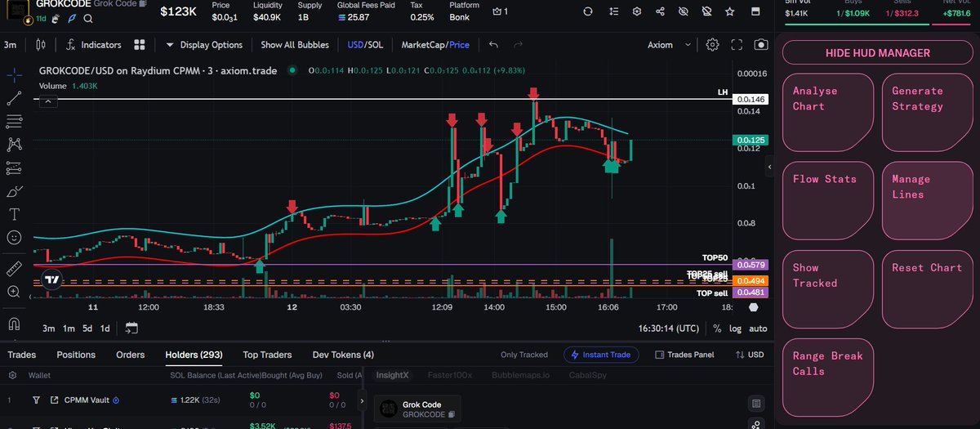Toggle percent scale on price axis
The height and width of the screenshot is (429, 980).
pos(717,328)
